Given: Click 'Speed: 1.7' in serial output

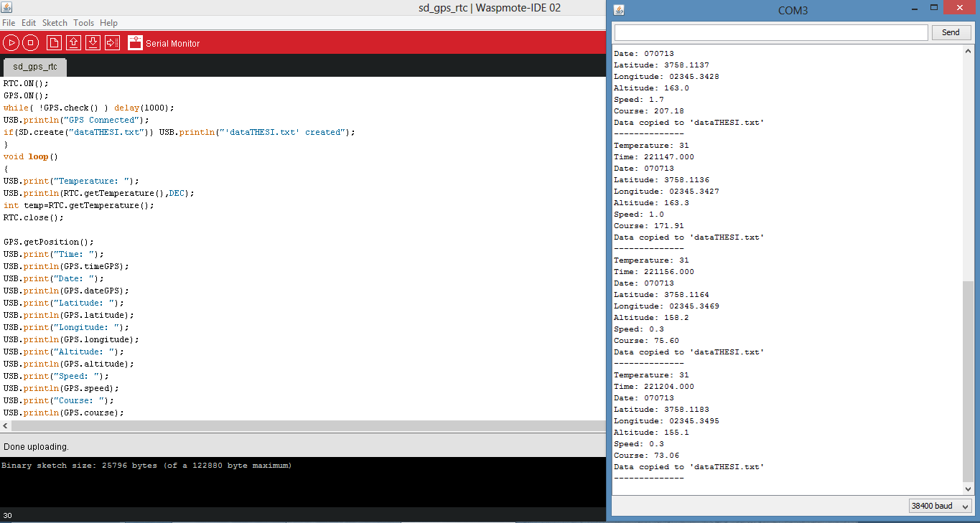Looking at the screenshot, I should 639,99.
